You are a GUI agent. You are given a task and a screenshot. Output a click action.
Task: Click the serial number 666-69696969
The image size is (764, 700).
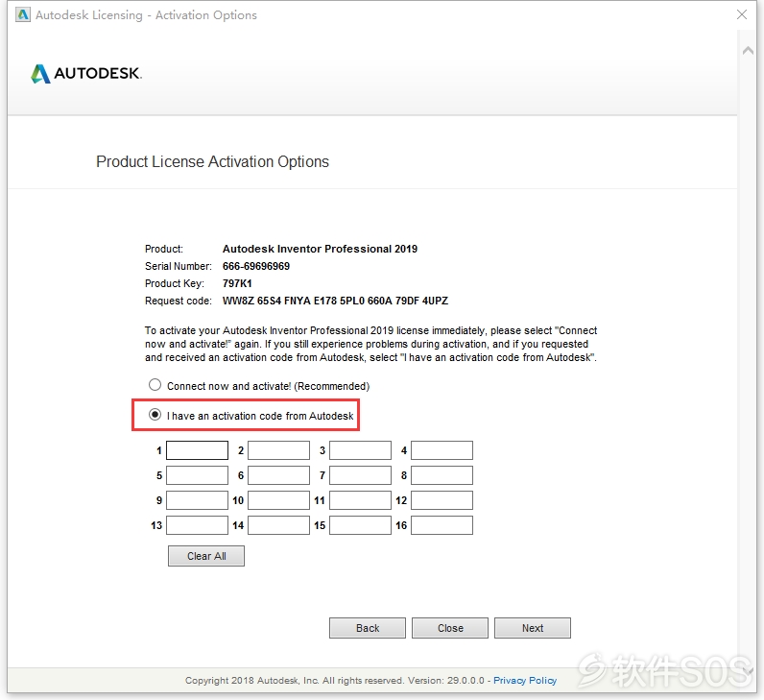[x=256, y=266]
